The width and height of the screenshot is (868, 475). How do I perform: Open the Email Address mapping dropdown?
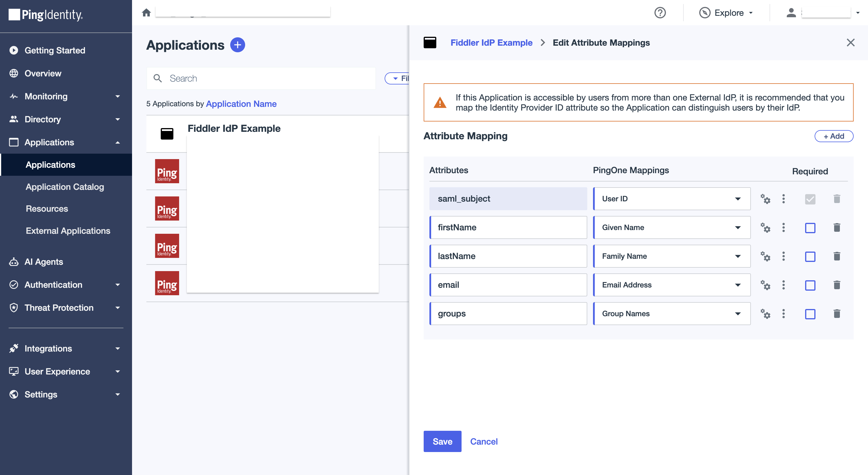(x=672, y=285)
